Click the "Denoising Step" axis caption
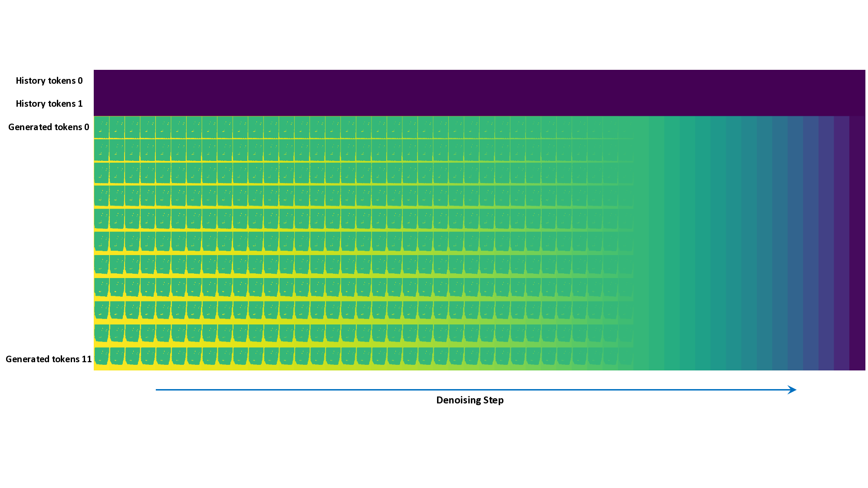The image size is (868, 488). pos(470,400)
